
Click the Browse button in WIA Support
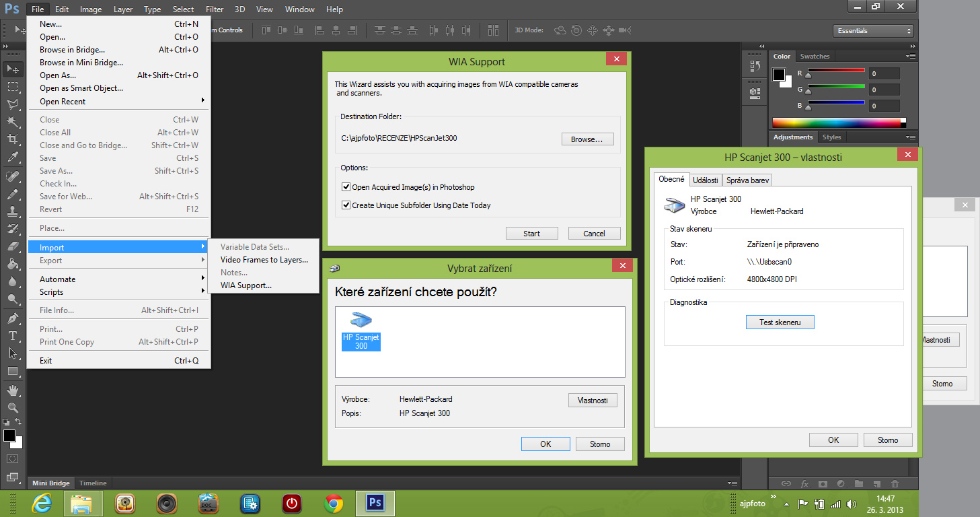587,139
